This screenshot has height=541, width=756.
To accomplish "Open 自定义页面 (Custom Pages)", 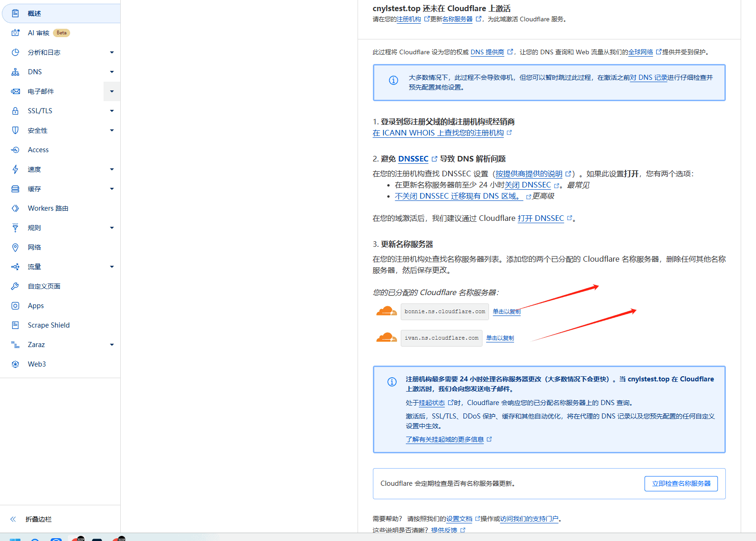I will click(x=44, y=286).
